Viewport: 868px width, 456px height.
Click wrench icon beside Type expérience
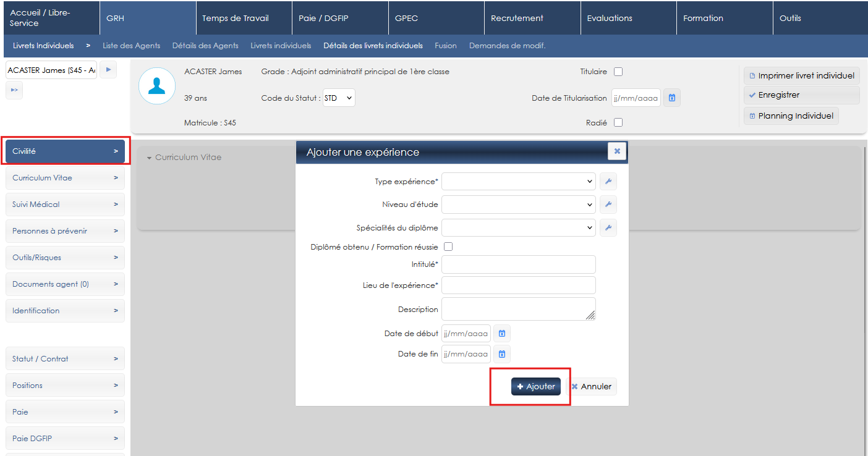608,182
